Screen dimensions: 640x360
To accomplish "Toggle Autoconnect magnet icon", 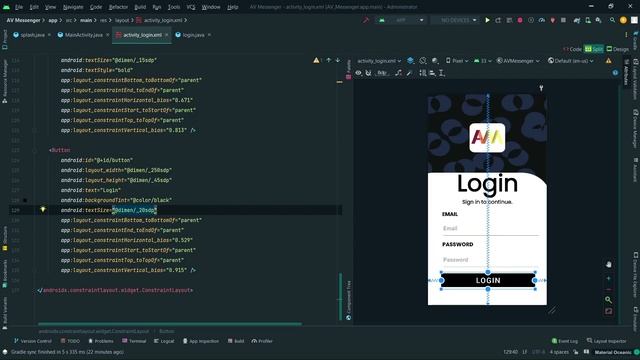I will pos(368,73).
